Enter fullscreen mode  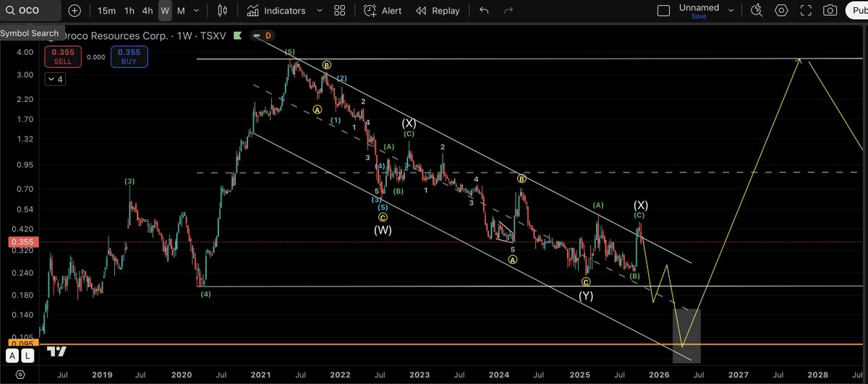(807, 11)
